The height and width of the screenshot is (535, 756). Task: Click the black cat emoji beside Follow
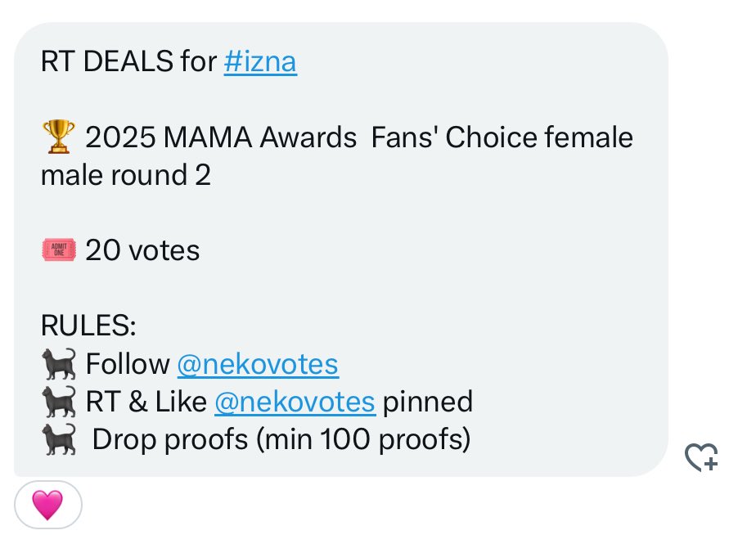pos(57,364)
